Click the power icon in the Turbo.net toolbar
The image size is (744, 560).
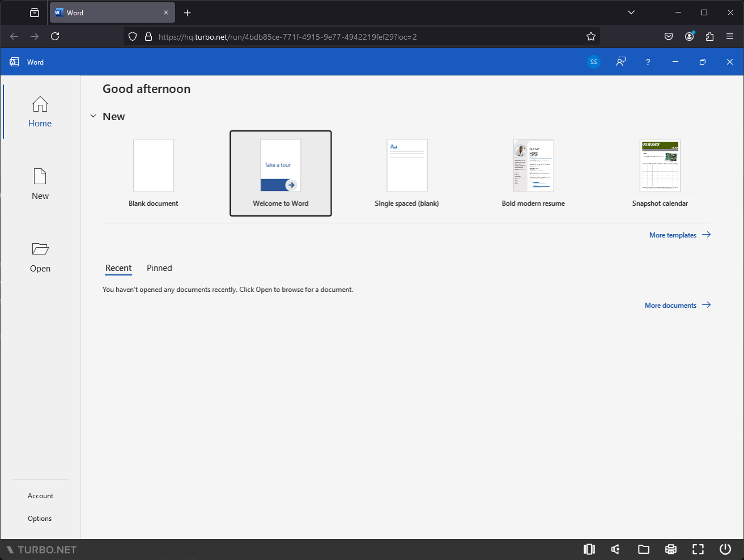725,549
